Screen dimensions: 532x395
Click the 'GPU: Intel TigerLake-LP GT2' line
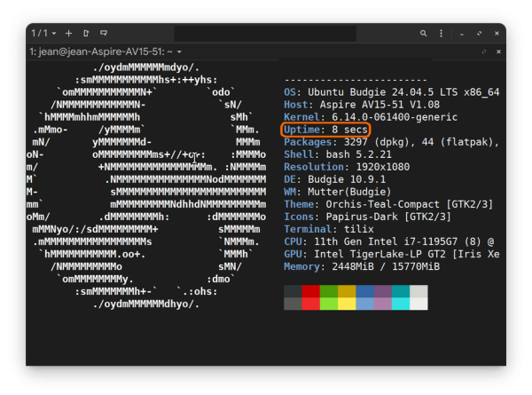pos(392,254)
